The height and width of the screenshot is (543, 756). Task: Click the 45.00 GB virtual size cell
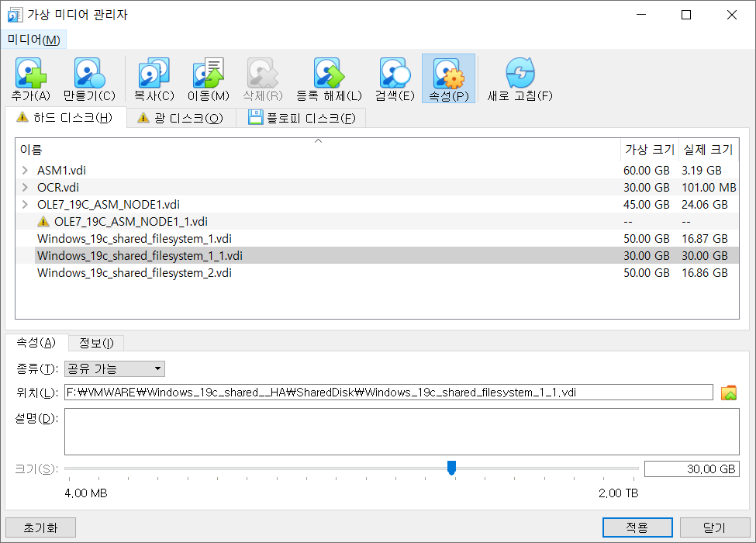click(x=647, y=205)
